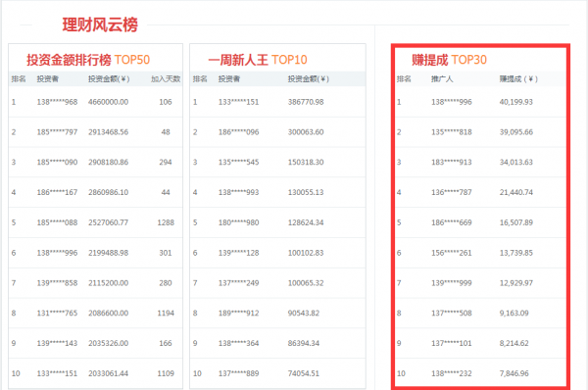Click the 赚提成(￥) column header

pyautogui.click(x=518, y=79)
